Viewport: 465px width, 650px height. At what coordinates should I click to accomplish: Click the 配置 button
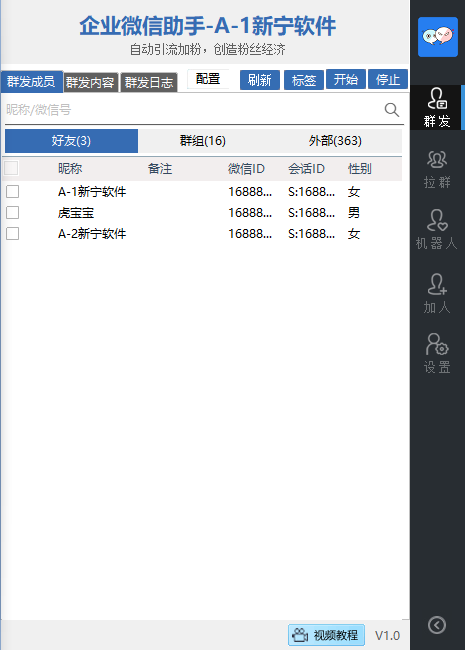[x=208, y=79]
